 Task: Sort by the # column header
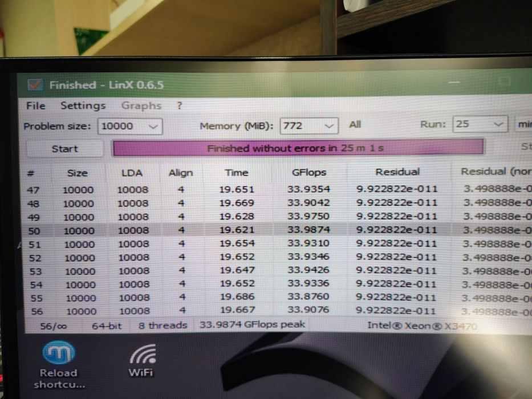pyautogui.click(x=31, y=173)
